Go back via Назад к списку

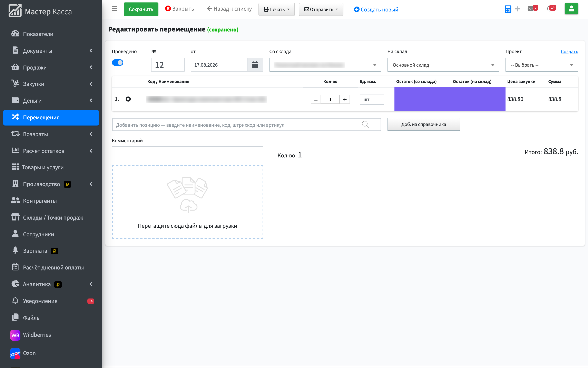point(229,9)
